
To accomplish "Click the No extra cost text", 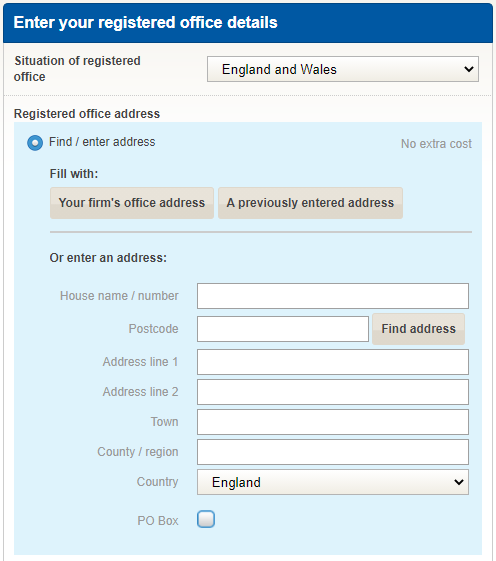I will [436, 144].
